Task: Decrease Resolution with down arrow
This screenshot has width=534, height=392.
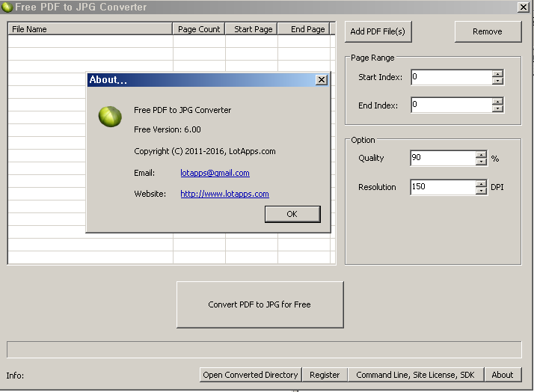Action: [x=481, y=191]
